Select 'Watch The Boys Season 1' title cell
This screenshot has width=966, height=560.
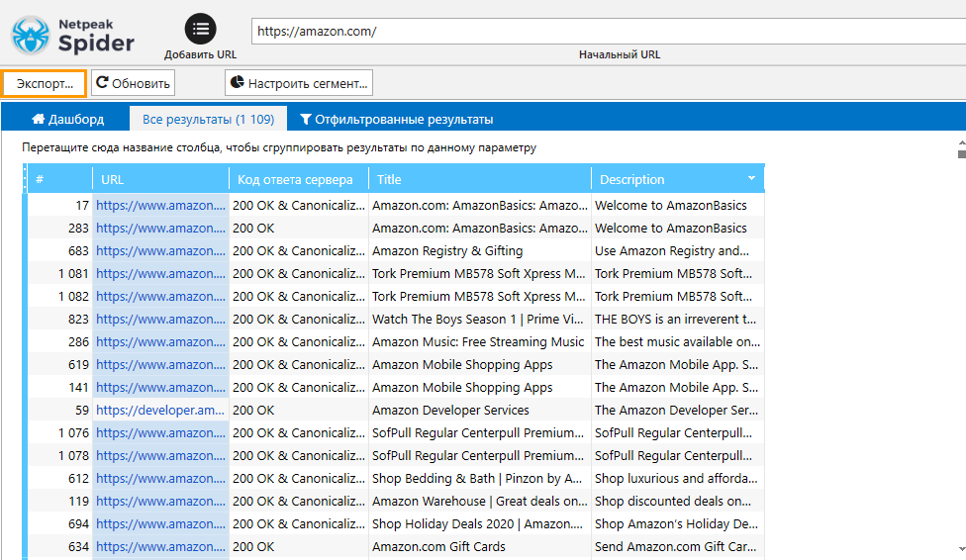click(480, 320)
